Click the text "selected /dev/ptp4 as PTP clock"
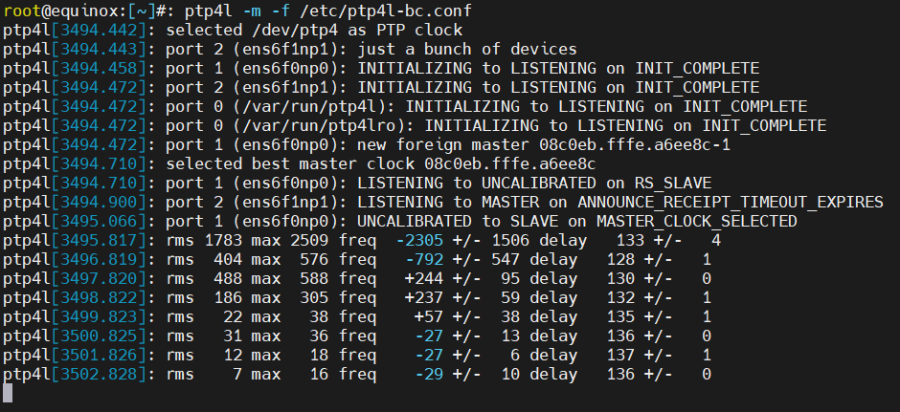The image size is (900, 412). tap(315, 30)
